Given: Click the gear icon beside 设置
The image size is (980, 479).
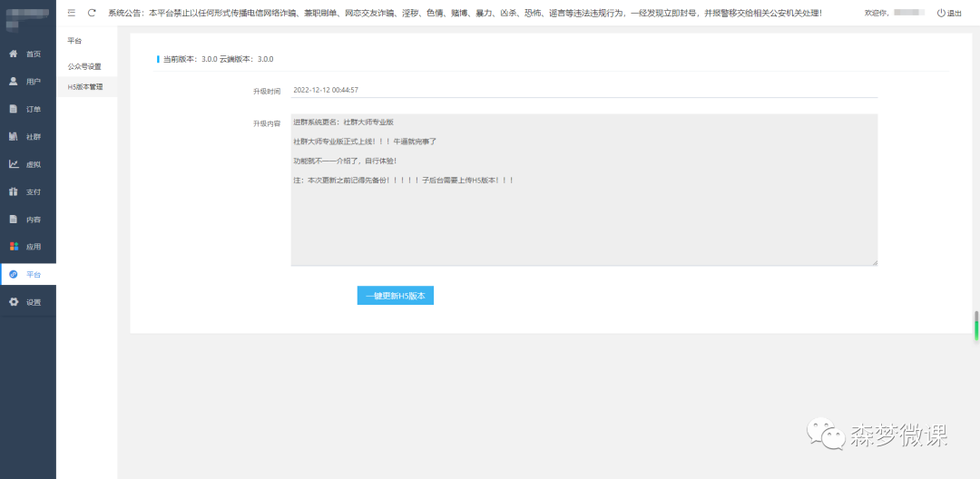Looking at the screenshot, I should click(x=13, y=302).
